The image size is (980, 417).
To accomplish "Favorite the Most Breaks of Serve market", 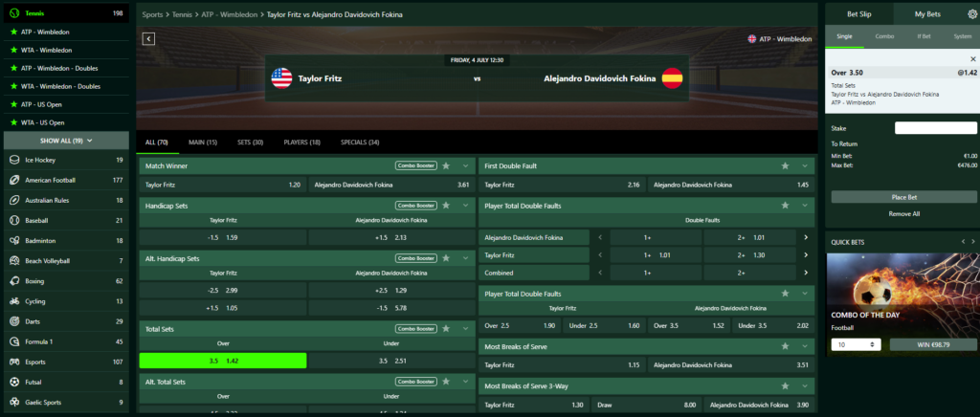I will [x=785, y=346].
